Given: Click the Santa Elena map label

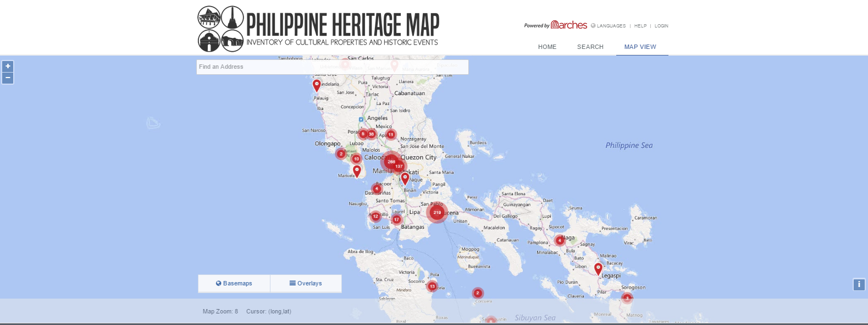Looking at the screenshot, I should [513, 194].
